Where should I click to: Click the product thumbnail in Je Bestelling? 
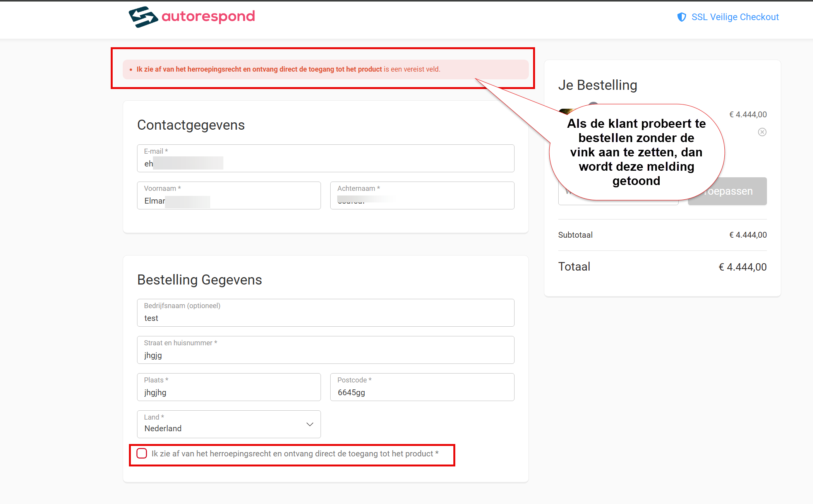566,111
